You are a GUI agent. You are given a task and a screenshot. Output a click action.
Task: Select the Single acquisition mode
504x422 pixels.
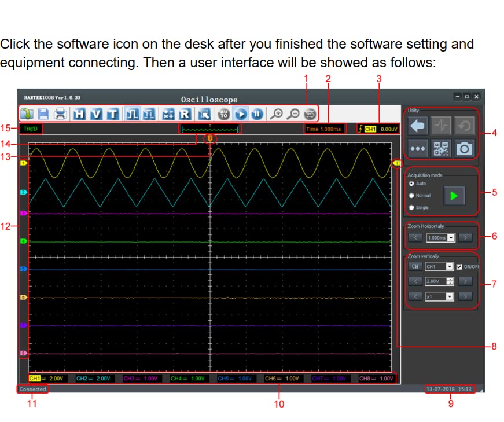point(411,207)
